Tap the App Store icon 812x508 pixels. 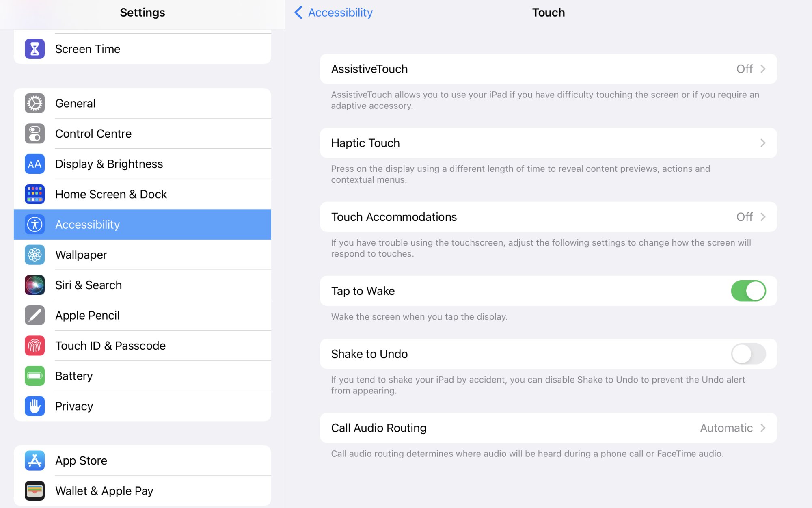[35, 460]
